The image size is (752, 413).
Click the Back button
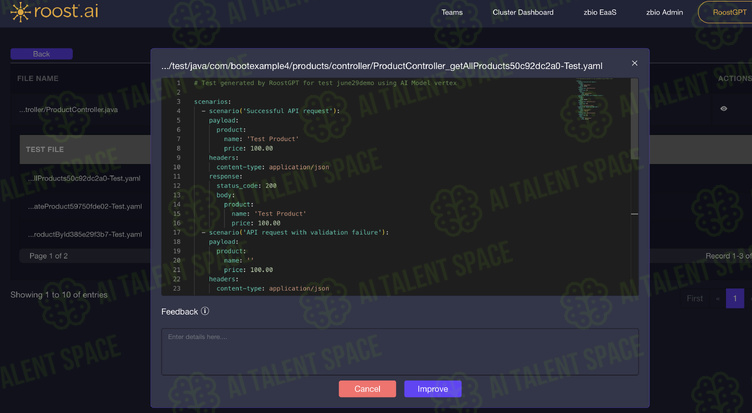(42, 54)
